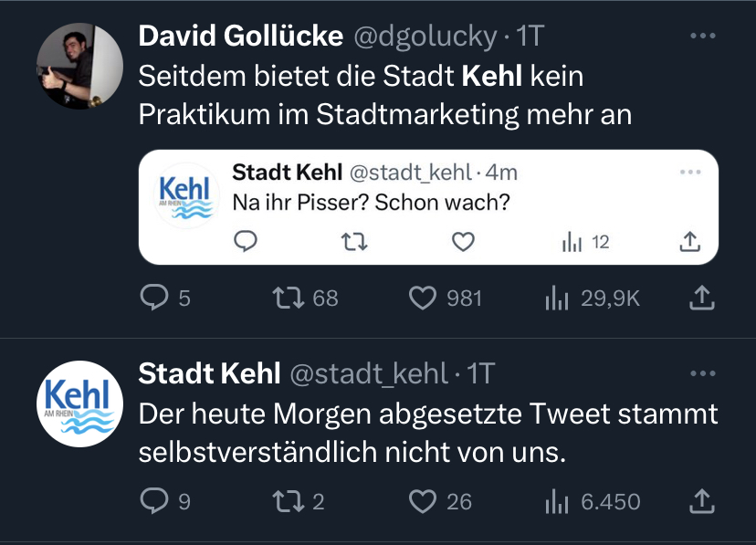This screenshot has height=545, width=756.
Task: Share David Gollücke's tweet
Action: pyautogui.click(x=701, y=298)
